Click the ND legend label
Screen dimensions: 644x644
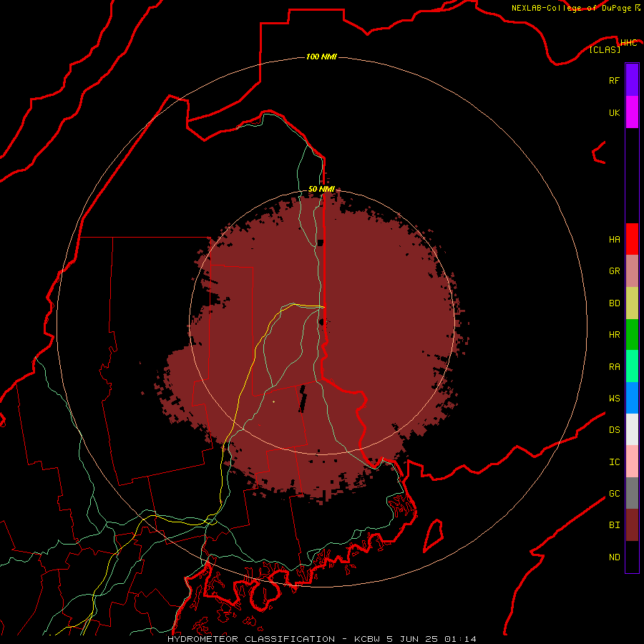coord(614,557)
